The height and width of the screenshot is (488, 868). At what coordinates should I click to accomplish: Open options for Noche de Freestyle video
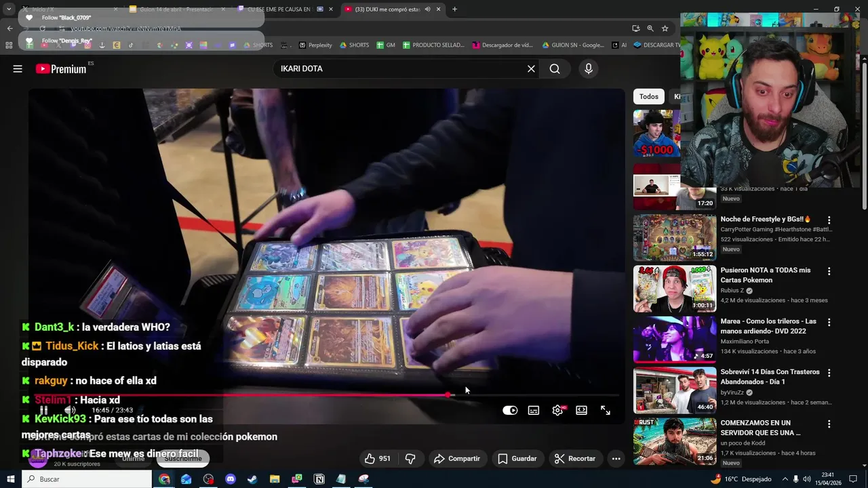pyautogui.click(x=829, y=220)
